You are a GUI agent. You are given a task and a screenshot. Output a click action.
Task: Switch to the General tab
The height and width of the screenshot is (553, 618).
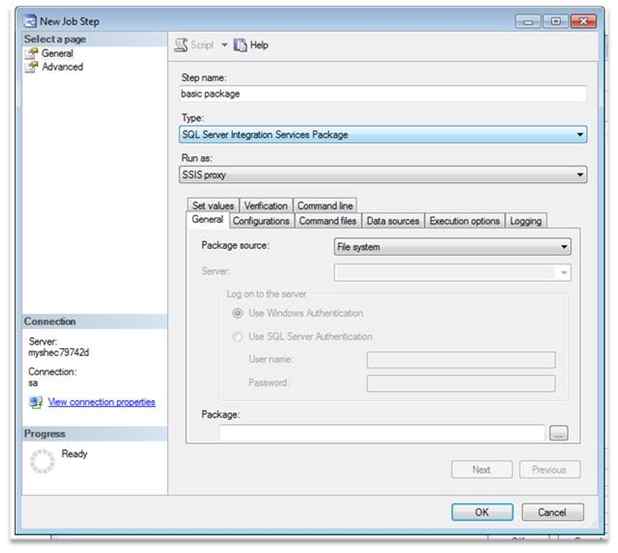pos(207,220)
